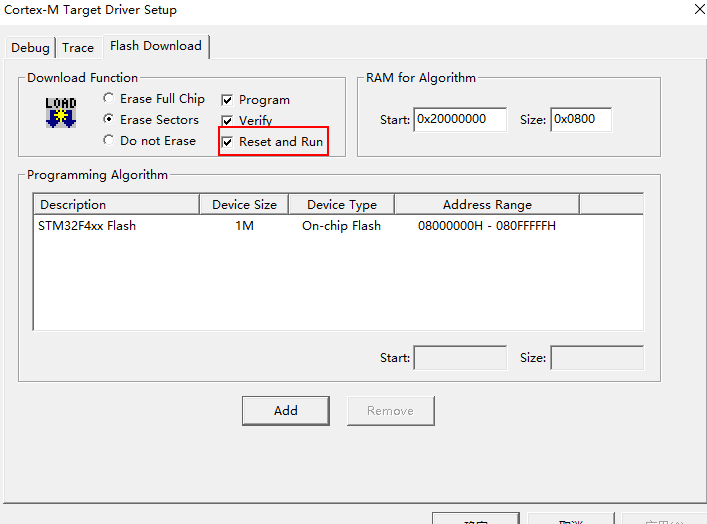The height and width of the screenshot is (524, 707).
Task: Click the LOAD flash download icon
Action: click(61, 112)
